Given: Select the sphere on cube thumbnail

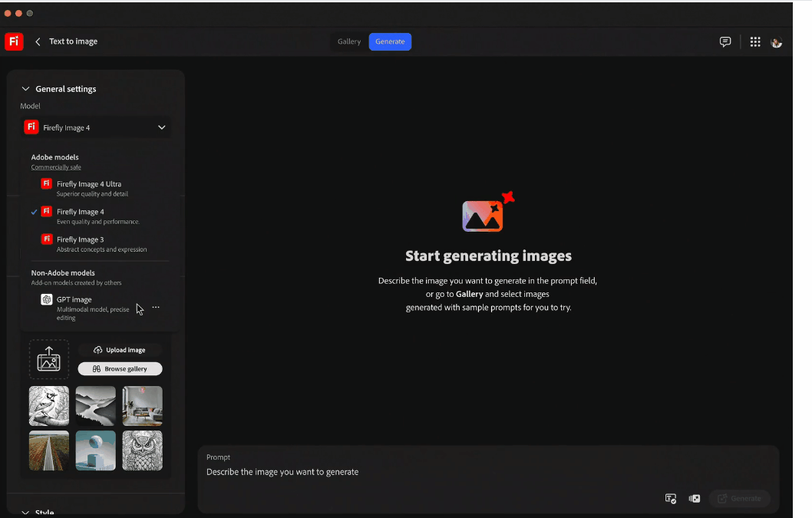Looking at the screenshot, I should point(96,450).
